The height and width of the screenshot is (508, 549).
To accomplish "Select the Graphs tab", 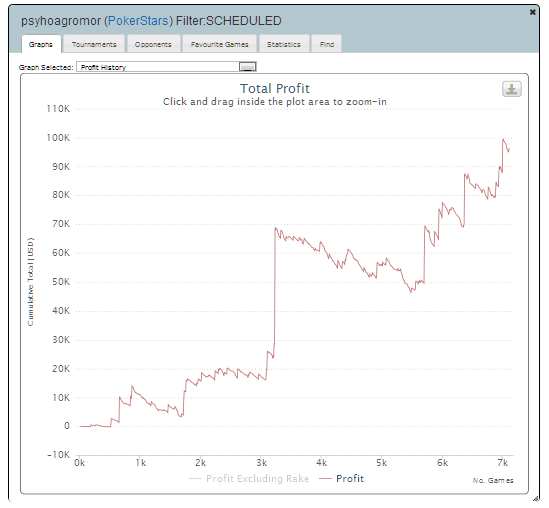I will (41, 44).
